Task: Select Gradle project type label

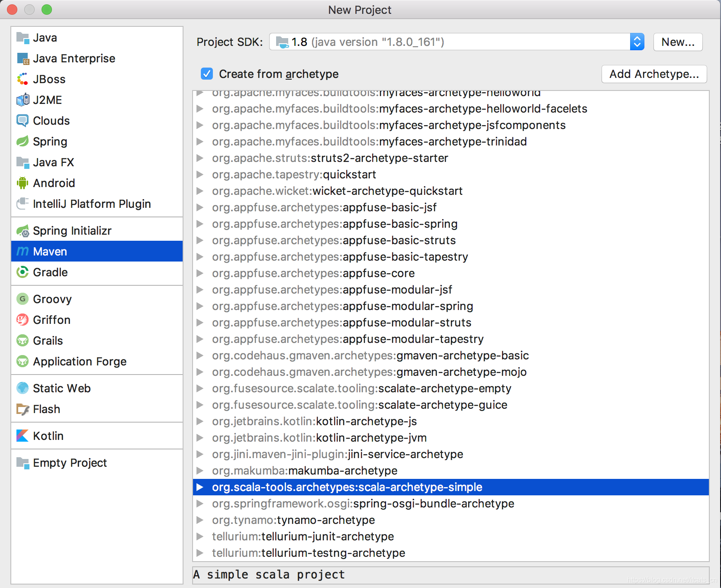Action: pyautogui.click(x=50, y=272)
